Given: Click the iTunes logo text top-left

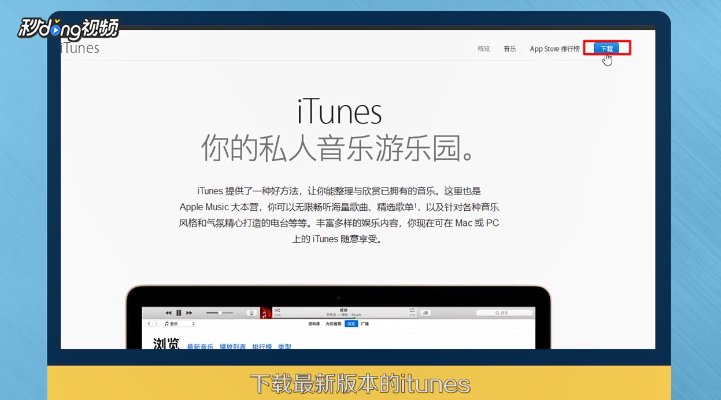Looking at the screenshot, I should (80, 48).
